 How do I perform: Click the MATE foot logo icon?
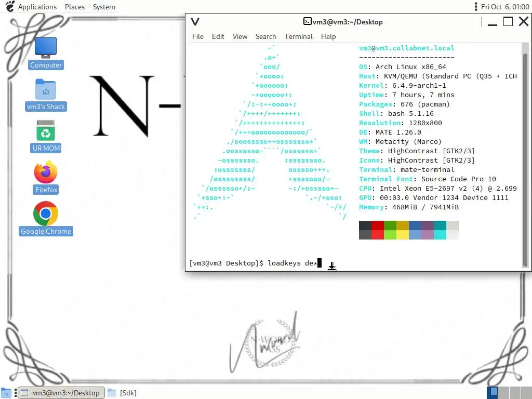click(10, 6)
